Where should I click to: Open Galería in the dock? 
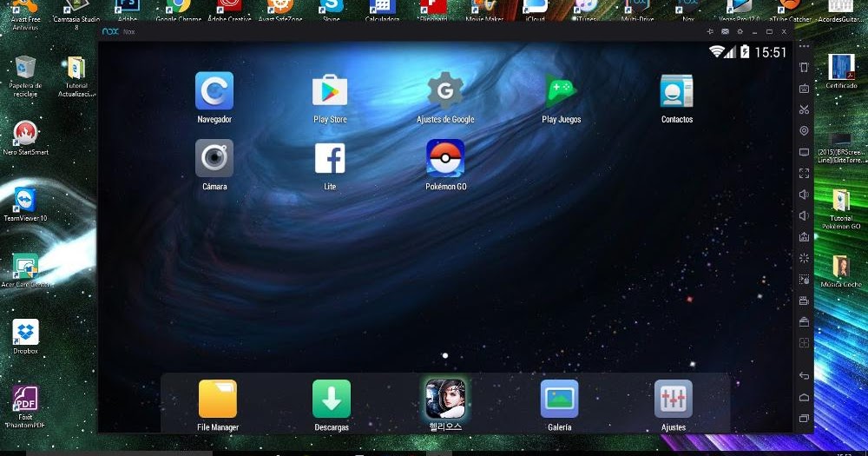(560, 399)
